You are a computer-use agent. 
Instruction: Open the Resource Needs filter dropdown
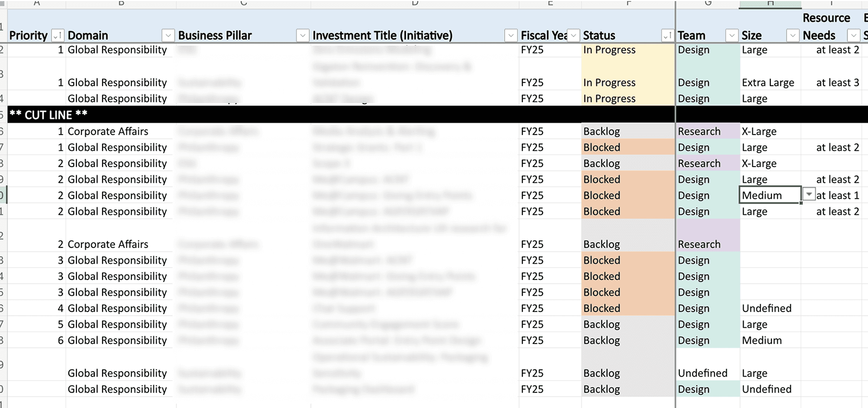(854, 36)
